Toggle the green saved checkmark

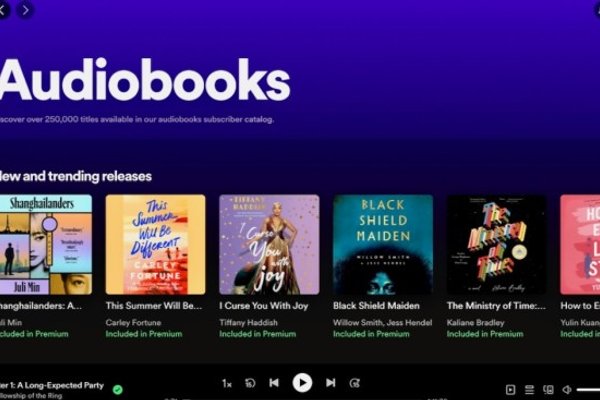pos(118,390)
